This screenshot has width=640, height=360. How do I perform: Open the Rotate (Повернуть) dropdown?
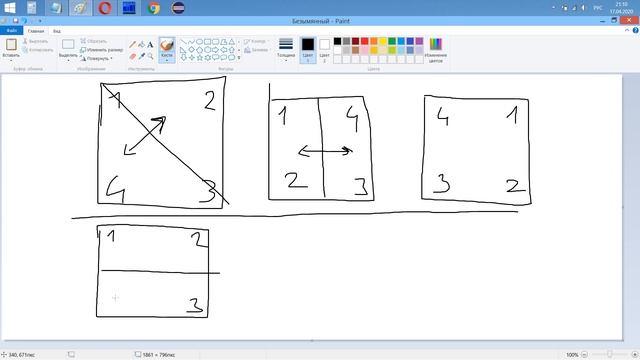click(x=96, y=58)
